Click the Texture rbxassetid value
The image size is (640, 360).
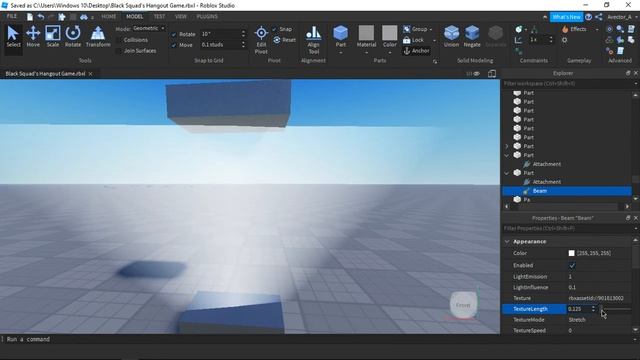[596, 298]
